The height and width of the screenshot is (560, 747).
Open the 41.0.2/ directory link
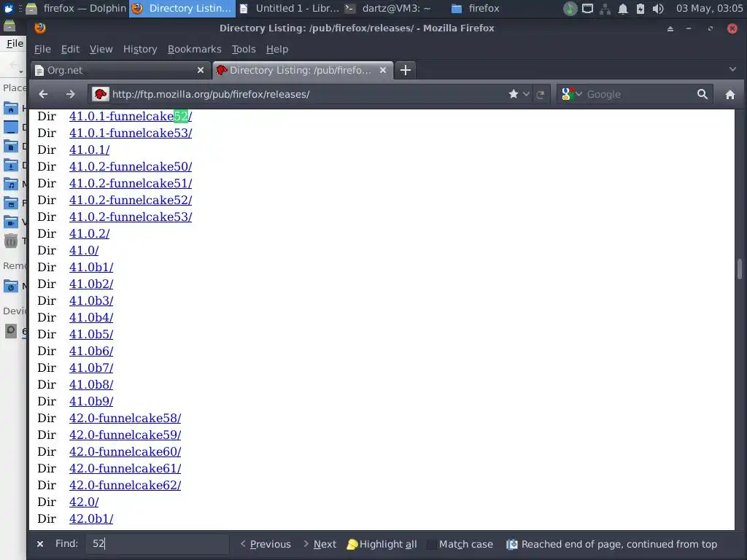(90, 233)
